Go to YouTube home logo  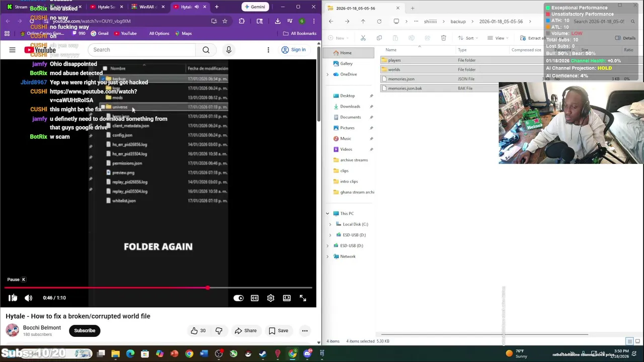coord(40,50)
